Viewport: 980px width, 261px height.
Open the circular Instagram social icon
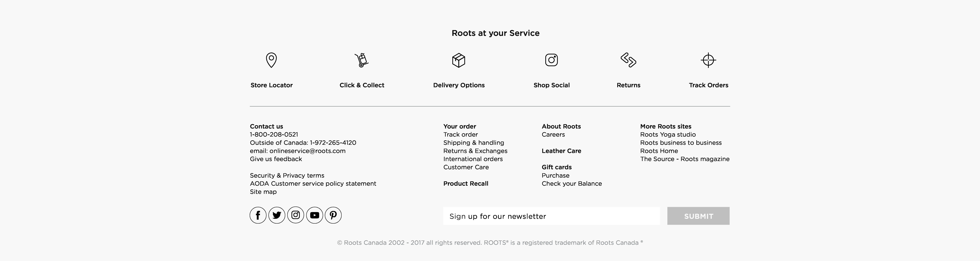tap(296, 215)
